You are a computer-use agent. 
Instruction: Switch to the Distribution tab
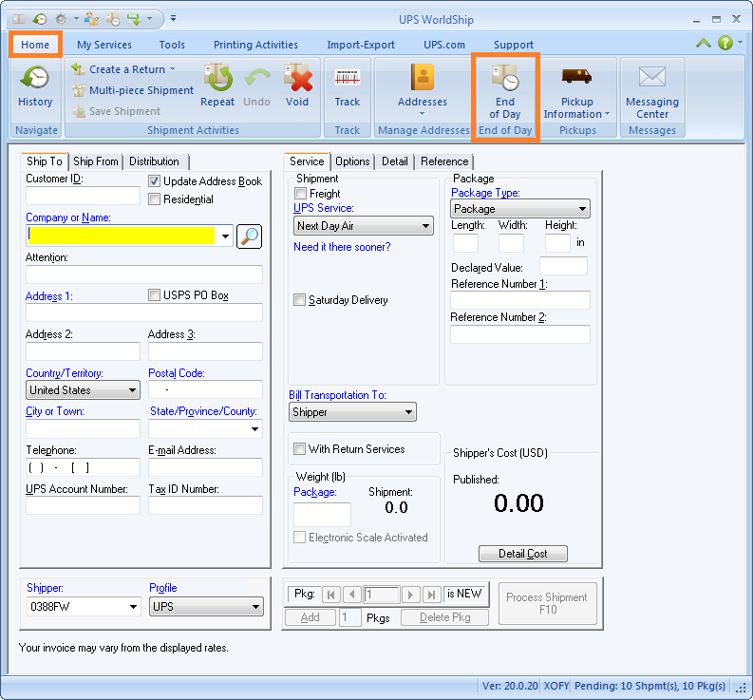point(154,161)
